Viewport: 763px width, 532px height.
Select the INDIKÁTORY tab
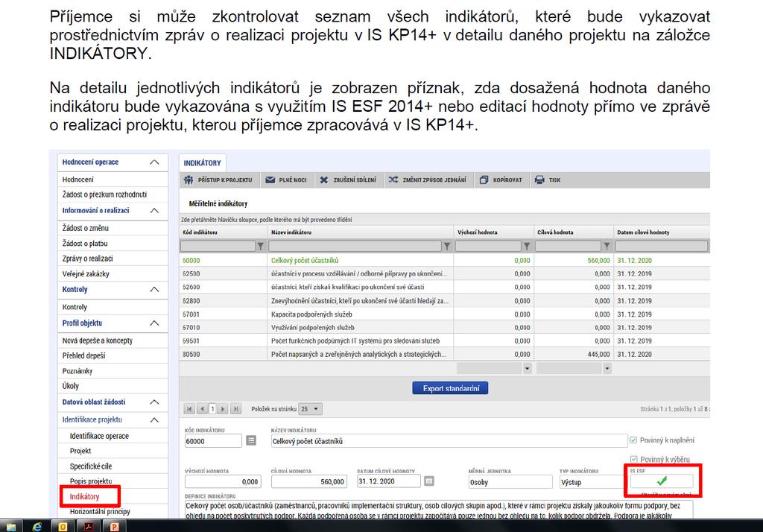[203, 163]
